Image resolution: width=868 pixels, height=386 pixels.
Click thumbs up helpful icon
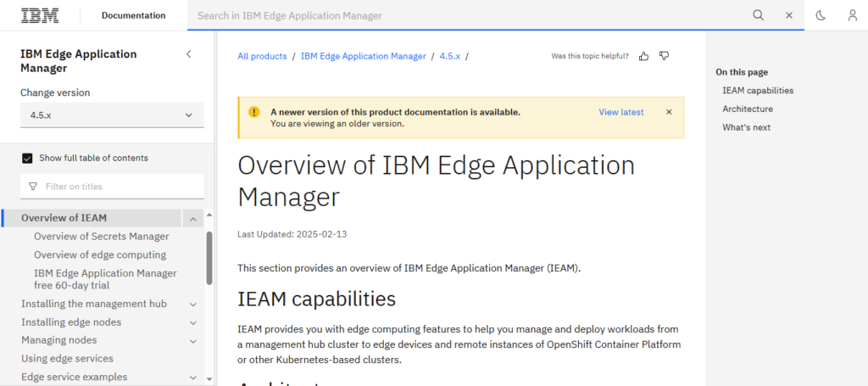pyautogui.click(x=643, y=56)
